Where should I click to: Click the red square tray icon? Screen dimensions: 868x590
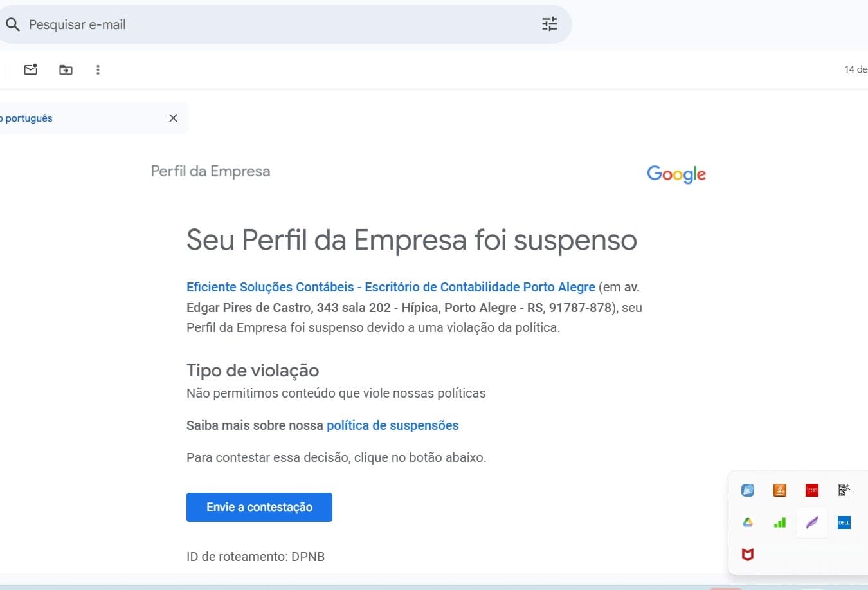click(x=812, y=490)
